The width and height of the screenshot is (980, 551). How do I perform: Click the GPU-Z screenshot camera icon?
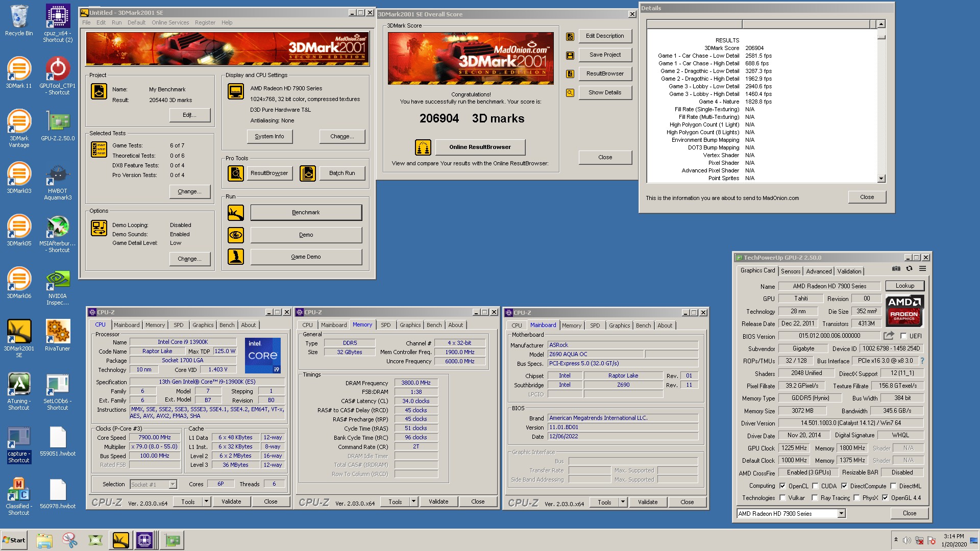pyautogui.click(x=896, y=268)
